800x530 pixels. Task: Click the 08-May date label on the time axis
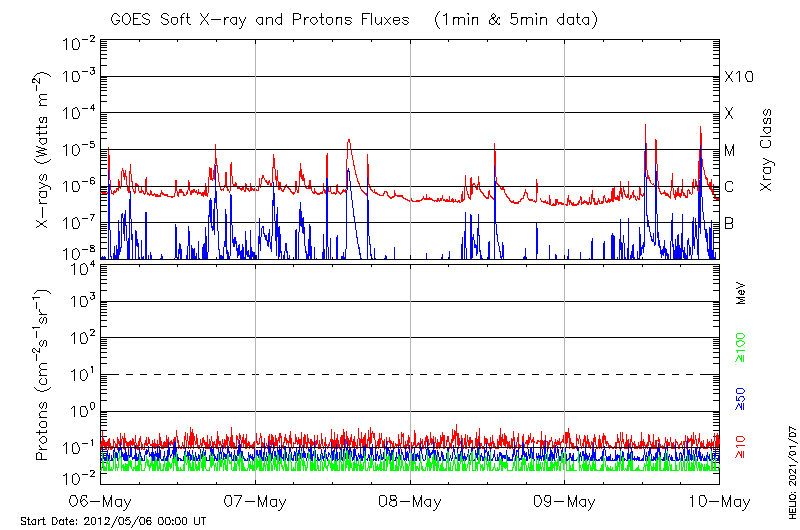410,501
